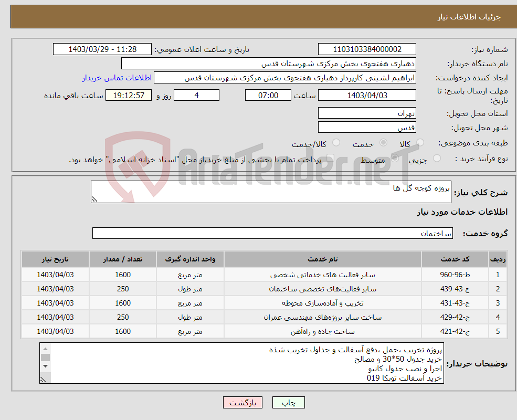The image size is (517, 420).
Task: Click scroll down arrow in buyer notes
Action: click(46, 366)
